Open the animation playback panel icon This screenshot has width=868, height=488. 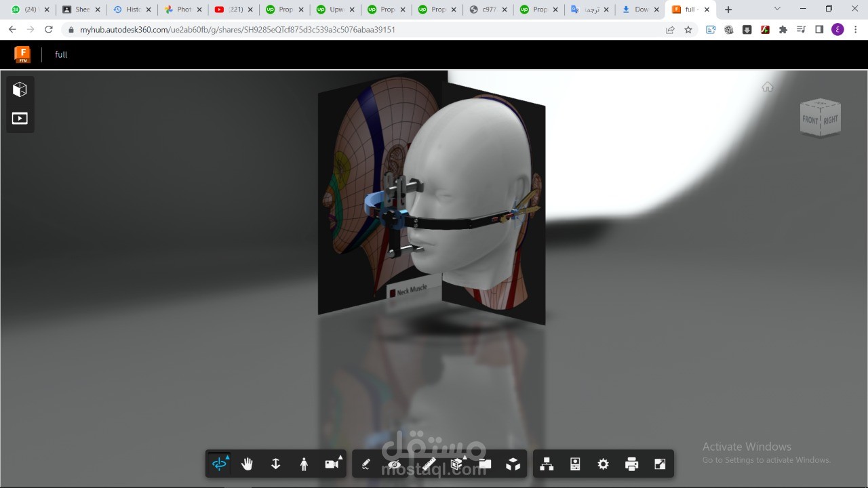point(20,119)
